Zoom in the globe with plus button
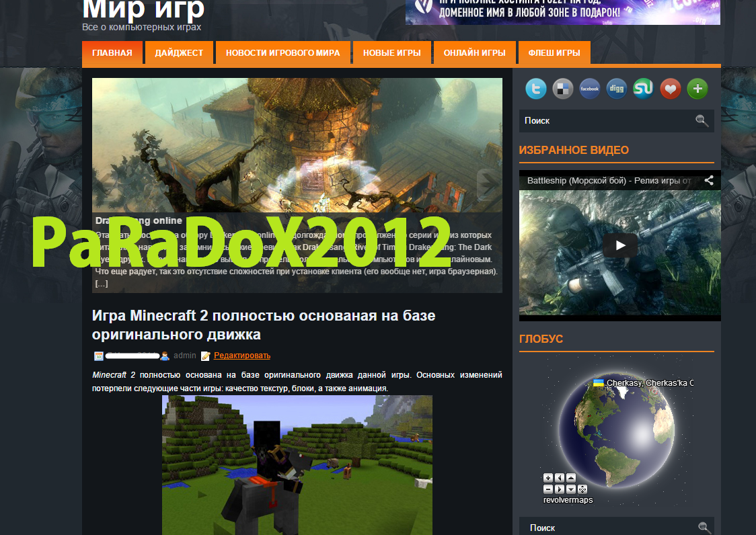756x535 pixels. point(548,478)
